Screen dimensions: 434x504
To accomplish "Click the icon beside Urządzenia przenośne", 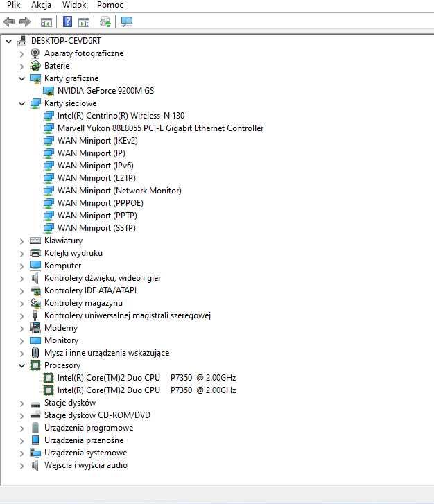I will (35, 440).
